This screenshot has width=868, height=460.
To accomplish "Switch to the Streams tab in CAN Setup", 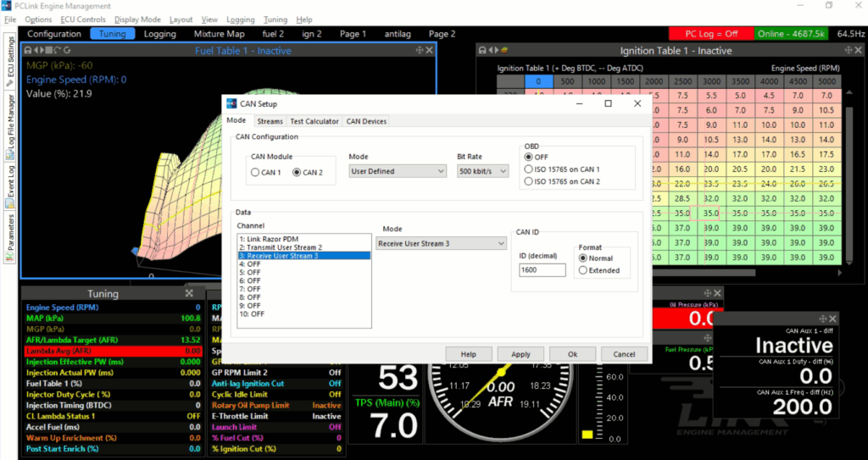I will [270, 121].
